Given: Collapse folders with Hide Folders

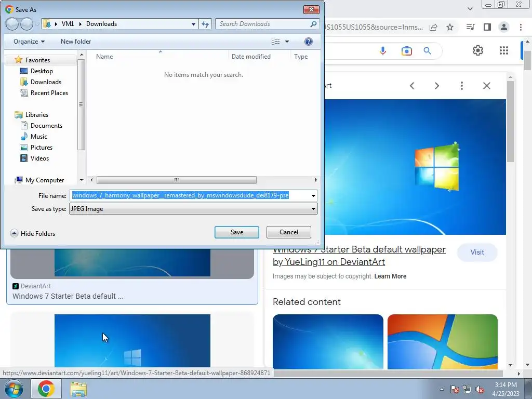Looking at the screenshot, I should (x=33, y=233).
